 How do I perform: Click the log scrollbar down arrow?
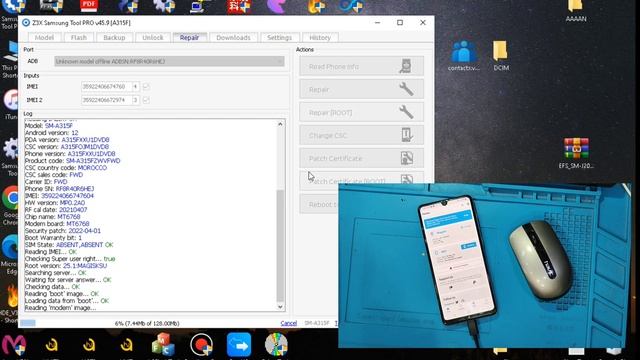[x=280, y=307]
